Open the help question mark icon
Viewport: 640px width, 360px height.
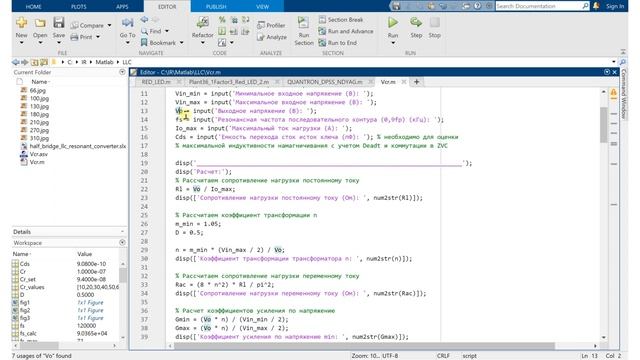(477, 6)
